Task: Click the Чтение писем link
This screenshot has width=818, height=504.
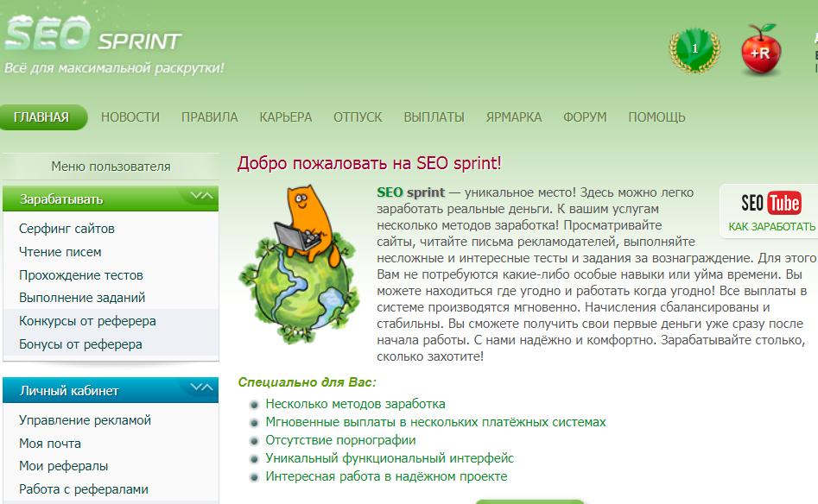Action: [x=60, y=252]
